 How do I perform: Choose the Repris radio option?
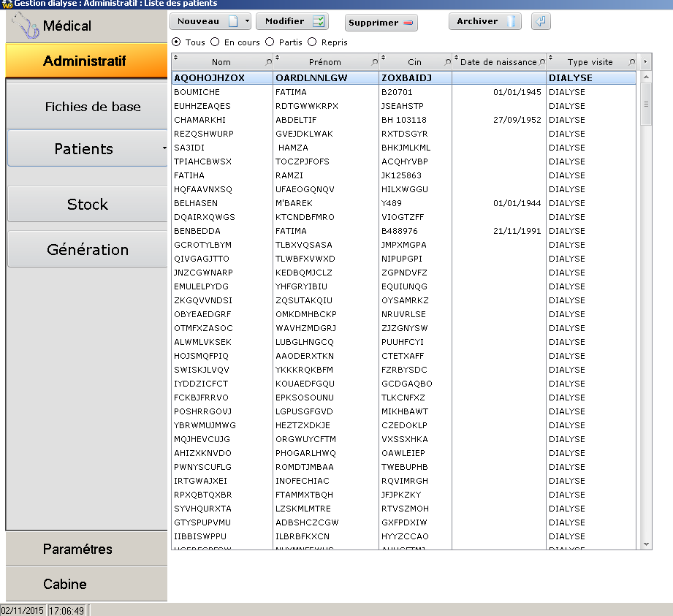[312, 42]
